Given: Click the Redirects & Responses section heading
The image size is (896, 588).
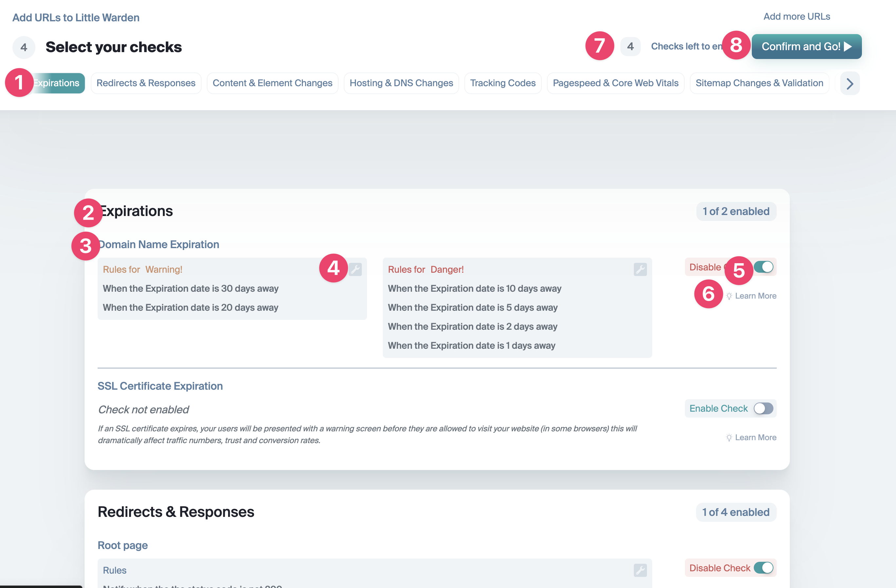Looking at the screenshot, I should point(176,512).
